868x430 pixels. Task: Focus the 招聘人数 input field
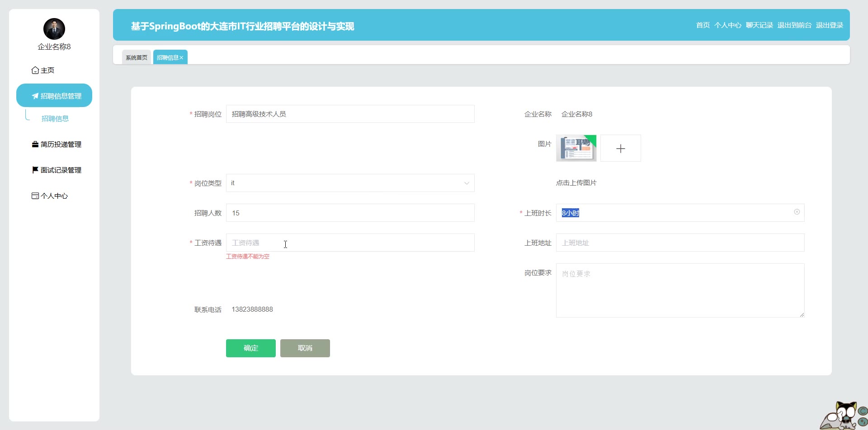[350, 213]
